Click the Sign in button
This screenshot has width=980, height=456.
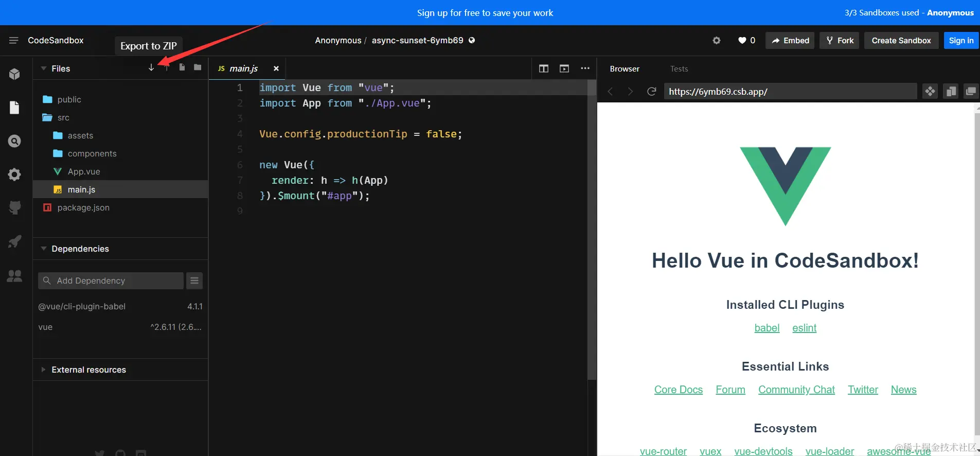pyautogui.click(x=961, y=40)
